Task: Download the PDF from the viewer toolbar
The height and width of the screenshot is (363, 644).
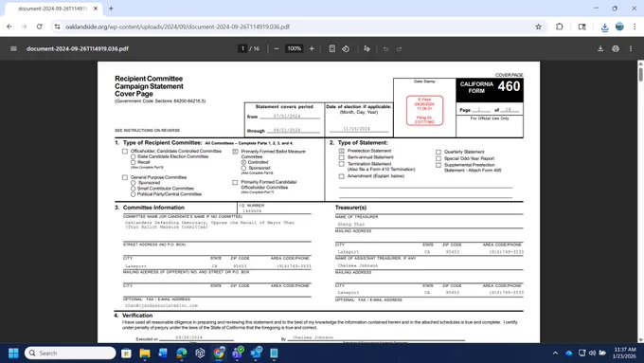Action: tap(600, 48)
